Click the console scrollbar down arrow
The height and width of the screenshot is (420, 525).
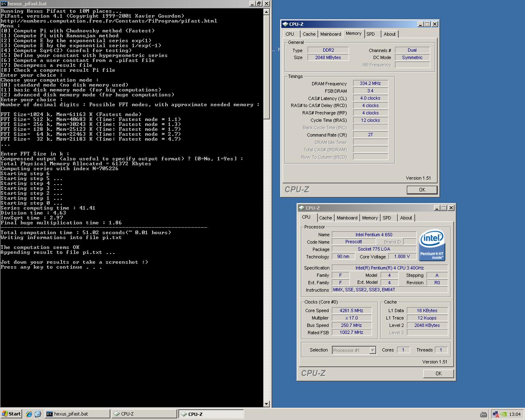pos(267,404)
